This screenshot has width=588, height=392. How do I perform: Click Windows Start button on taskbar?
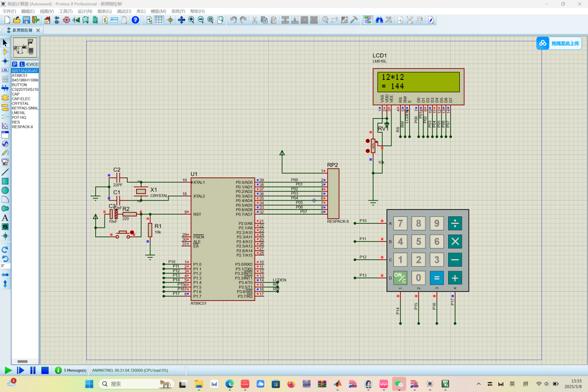click(x=89, y=384)
